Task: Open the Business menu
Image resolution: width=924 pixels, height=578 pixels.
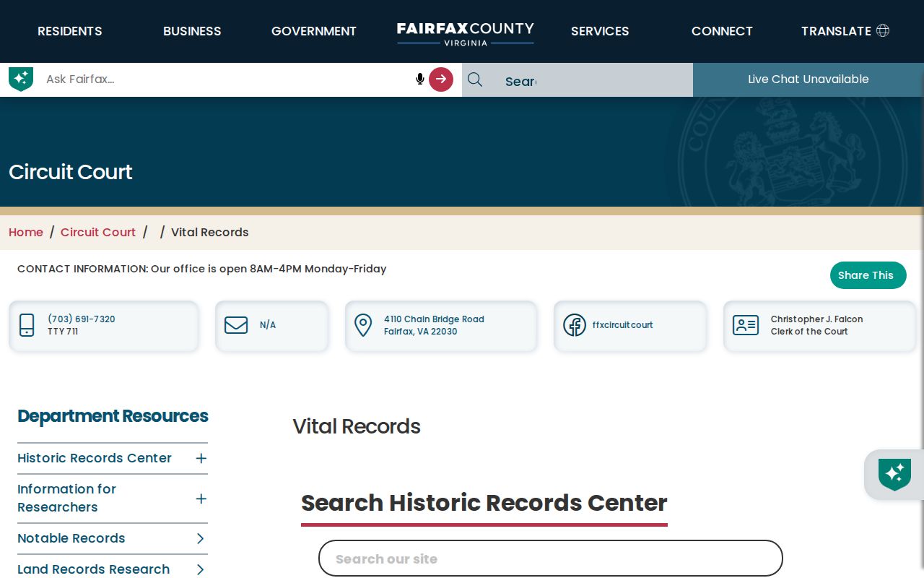Action: (192, 31)
